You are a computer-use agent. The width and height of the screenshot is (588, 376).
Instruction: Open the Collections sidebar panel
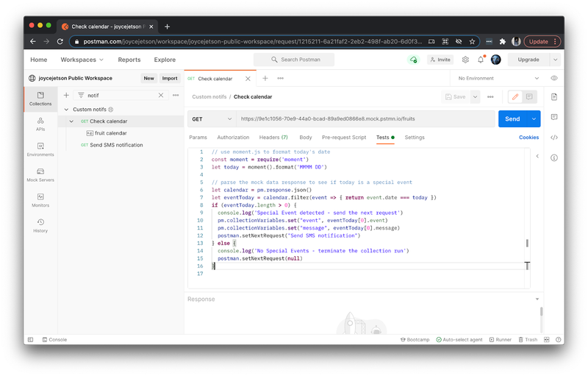(x=40, y=99)
